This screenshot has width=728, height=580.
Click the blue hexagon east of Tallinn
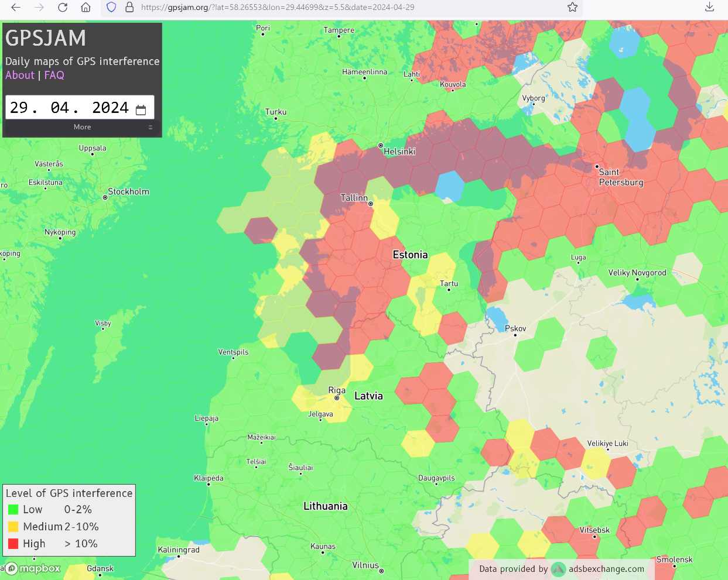coord(450,186)
